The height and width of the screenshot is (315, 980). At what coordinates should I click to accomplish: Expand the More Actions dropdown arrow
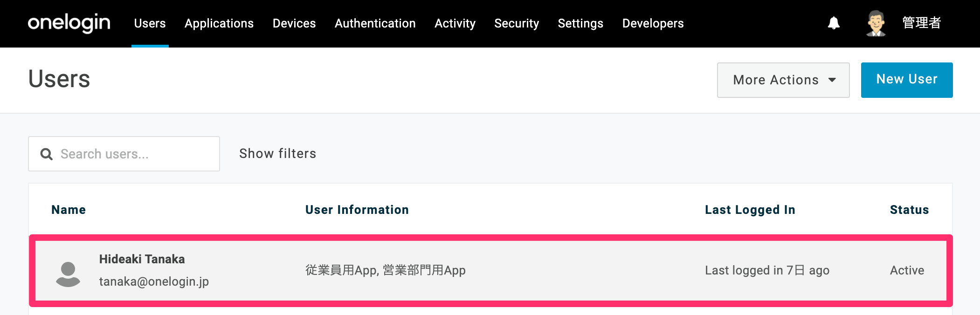pyautogui.click(x=832, y=80)
